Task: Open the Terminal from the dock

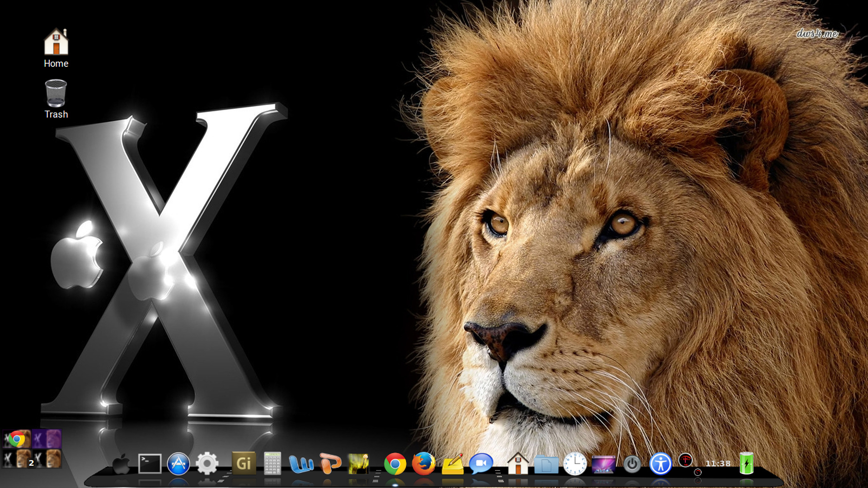Action: [150, 464]
